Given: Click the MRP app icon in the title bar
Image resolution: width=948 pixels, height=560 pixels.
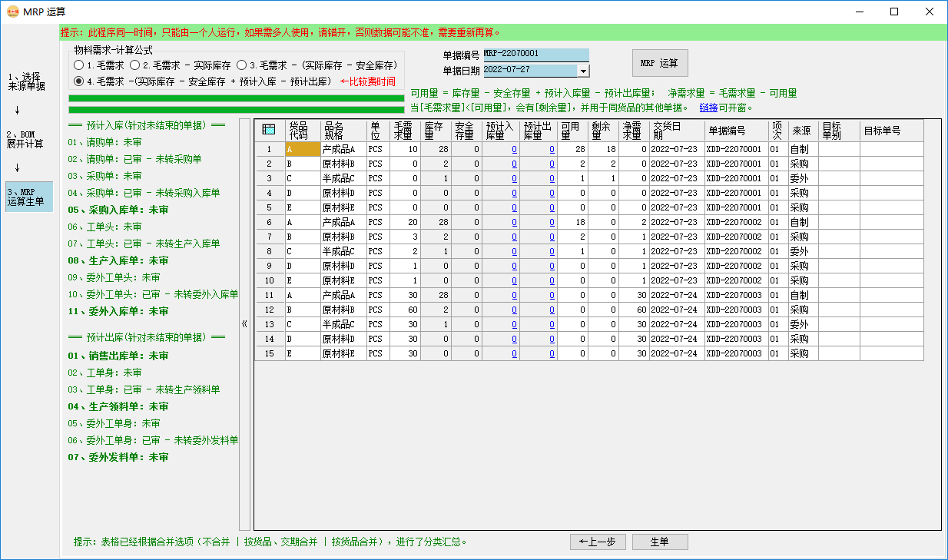Looking at the screenshot, I should [x=15, y=12].
